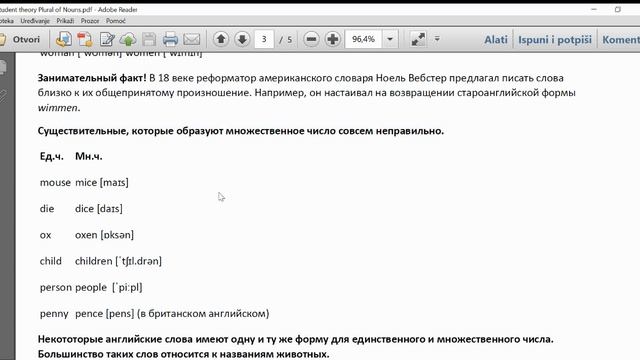Open the Alati panel
This screenshot has height=360, width=640.
(496, 40)
